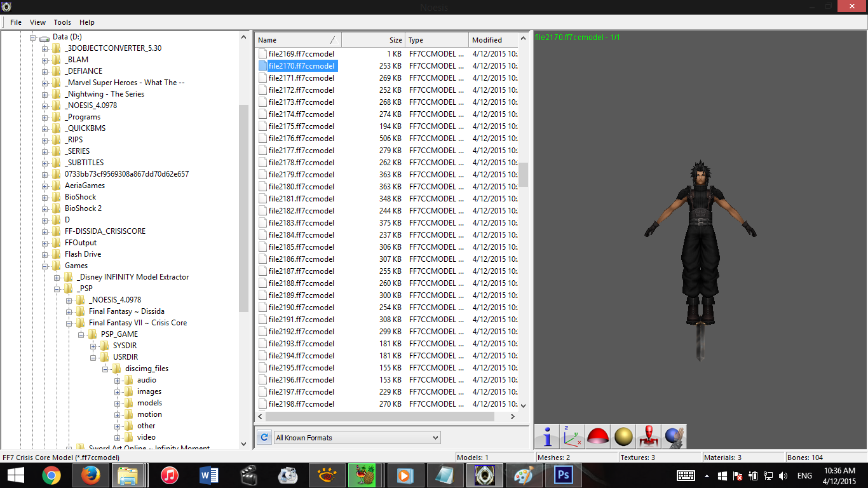Expand the SYSDIR folder node
The width and height of the screenshot is (868, 488).
click(x=93, y=346)
